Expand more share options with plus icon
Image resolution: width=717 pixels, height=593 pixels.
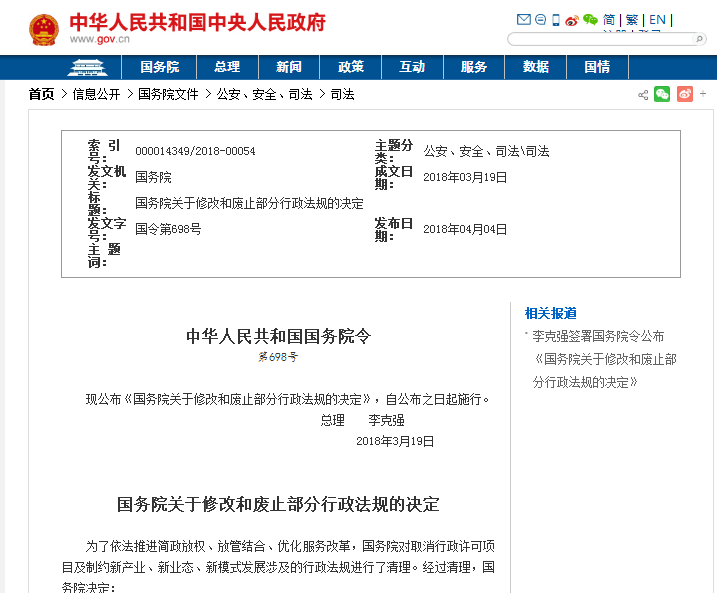click(704, 94)
